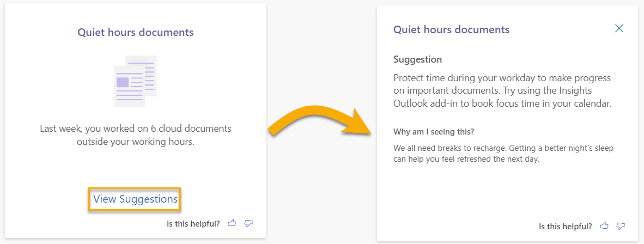Open the View Suggestions link
This screenshot has width=644, height=244.
pyautogui.click(x=135, y=199)
